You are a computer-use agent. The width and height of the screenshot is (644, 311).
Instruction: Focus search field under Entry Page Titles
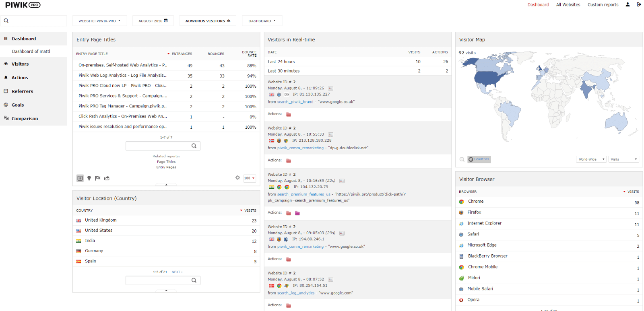163,146
